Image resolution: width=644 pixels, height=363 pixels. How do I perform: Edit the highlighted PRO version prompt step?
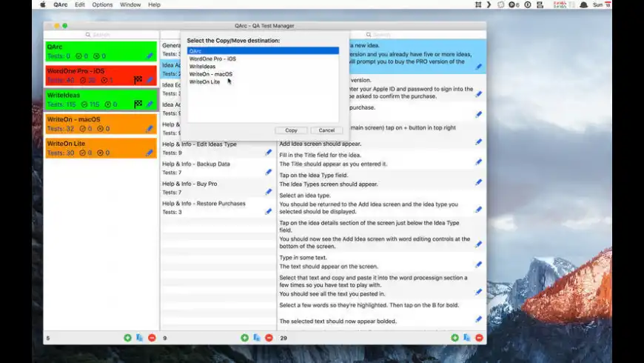click(x=479, y=67)
